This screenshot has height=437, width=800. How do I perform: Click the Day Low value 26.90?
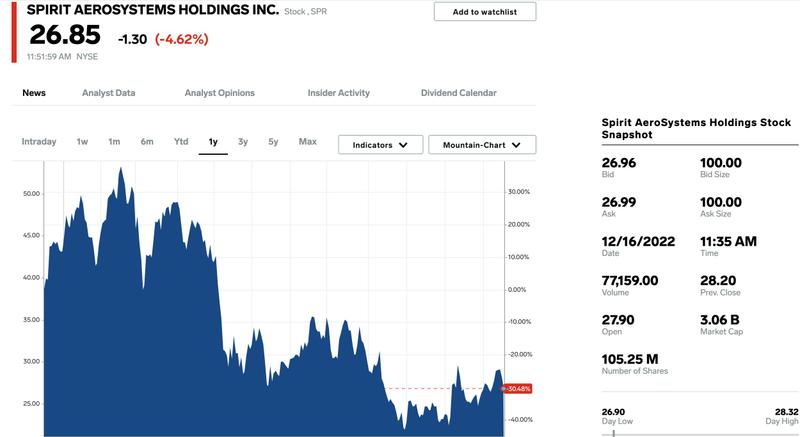point(613,412)
